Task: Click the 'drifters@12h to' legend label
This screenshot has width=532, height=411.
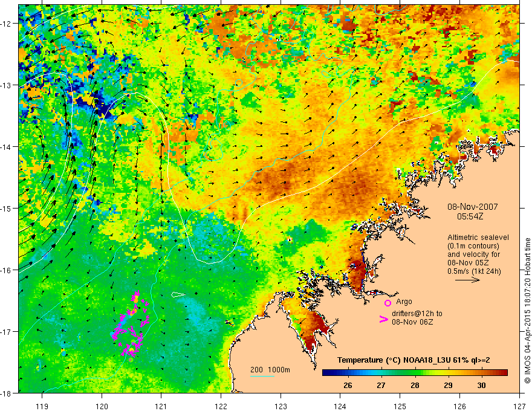Action: tap(417, 313)
